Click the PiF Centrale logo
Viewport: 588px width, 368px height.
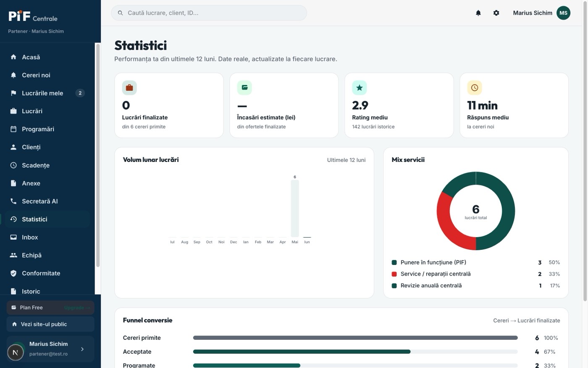[33, 16]
